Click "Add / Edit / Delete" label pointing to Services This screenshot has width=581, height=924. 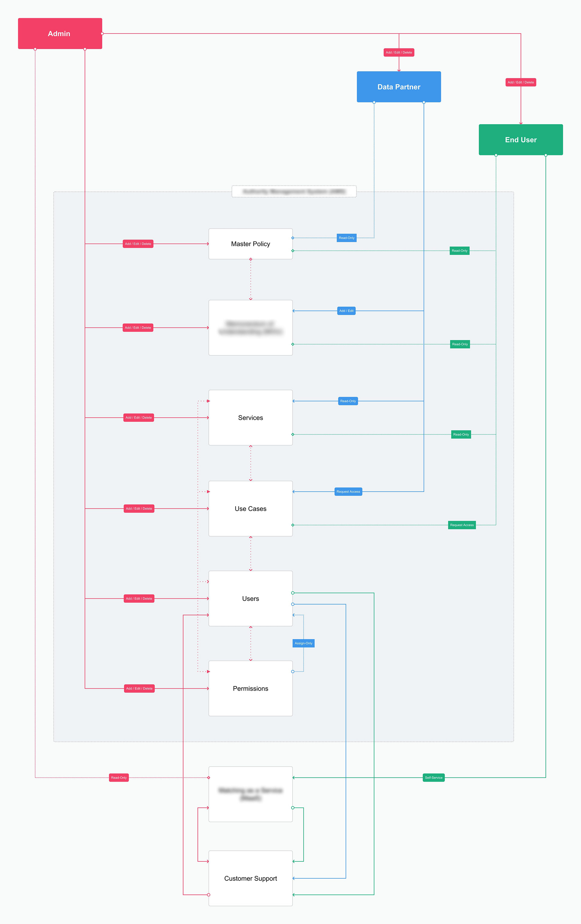(x=139, y=417)
